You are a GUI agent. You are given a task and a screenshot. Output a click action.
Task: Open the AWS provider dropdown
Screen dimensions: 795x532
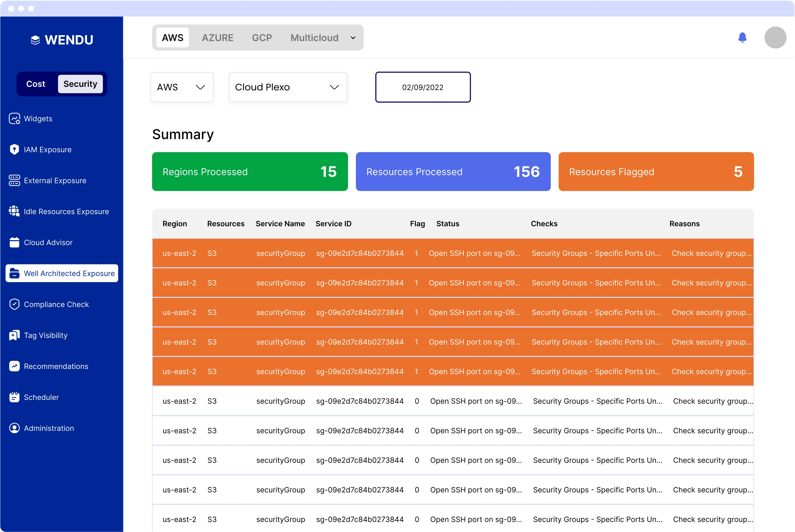click(x=182, y=87)
